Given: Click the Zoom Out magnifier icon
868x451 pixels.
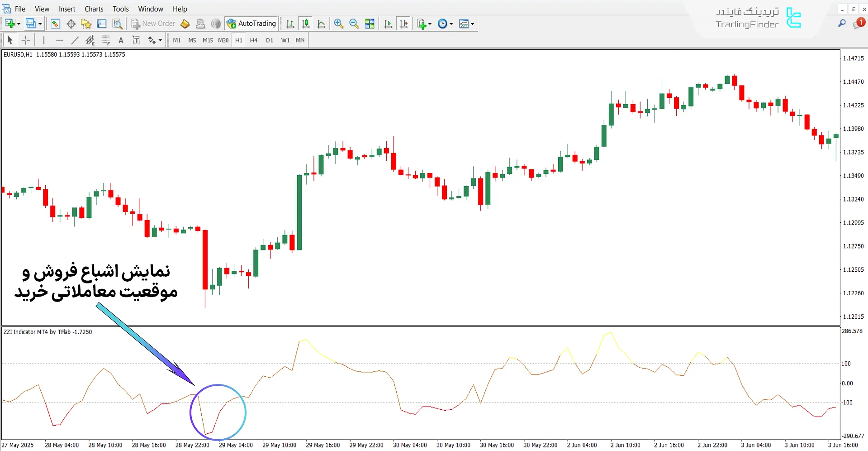Looking at the screenshot, I should click(354, 24).
